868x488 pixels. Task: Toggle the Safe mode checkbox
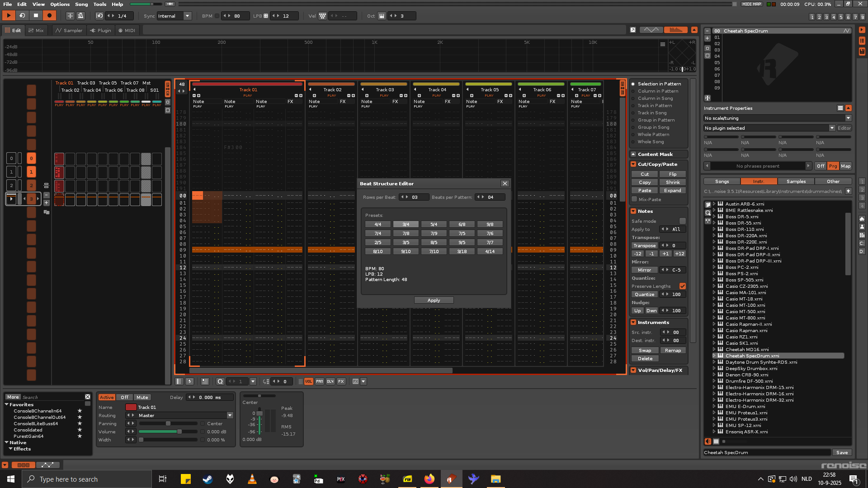click(682, 221)
